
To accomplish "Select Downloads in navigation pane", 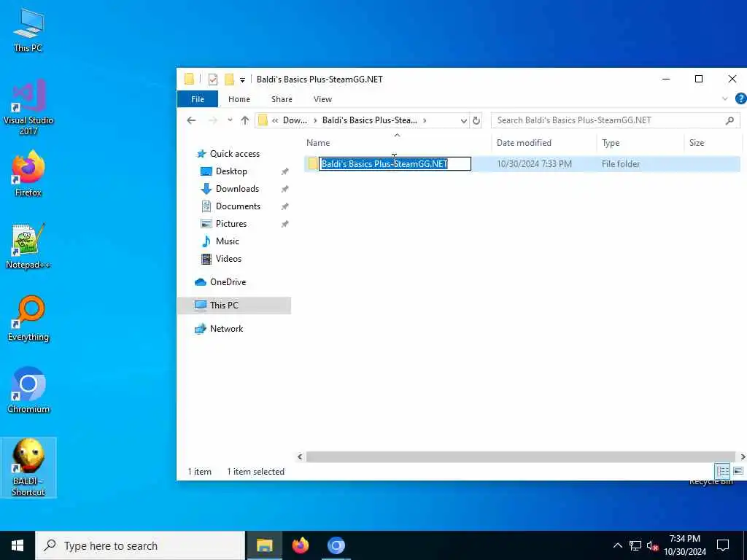I will pos(237,189).
